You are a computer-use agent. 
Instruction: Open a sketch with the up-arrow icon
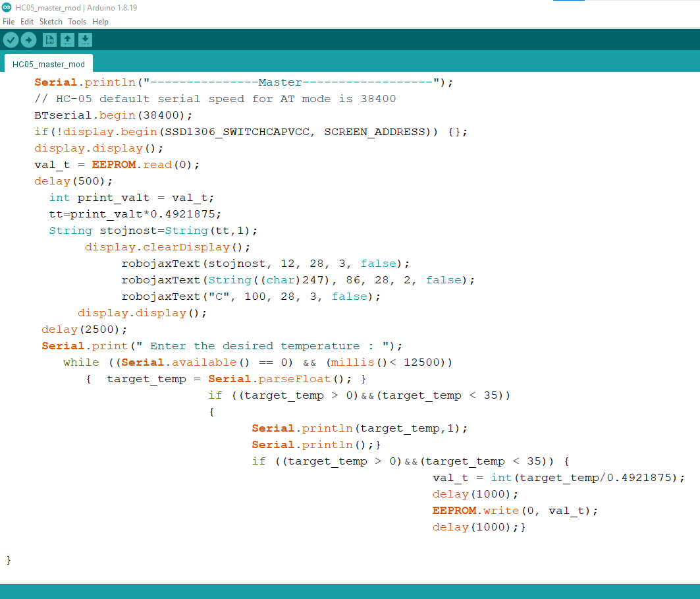click(67, 40)
